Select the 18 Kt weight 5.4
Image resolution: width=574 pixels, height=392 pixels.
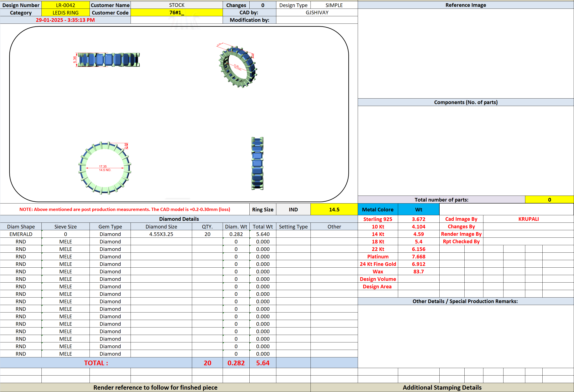419,242
